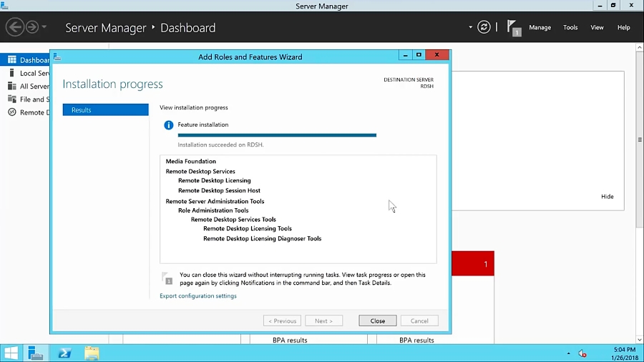The height and width of the screenshot is (362, 644).
Task: Select Remote Desktop Licensing Diagnoser Tools entry
Action: pyautogui.click(x=263, y=238)
